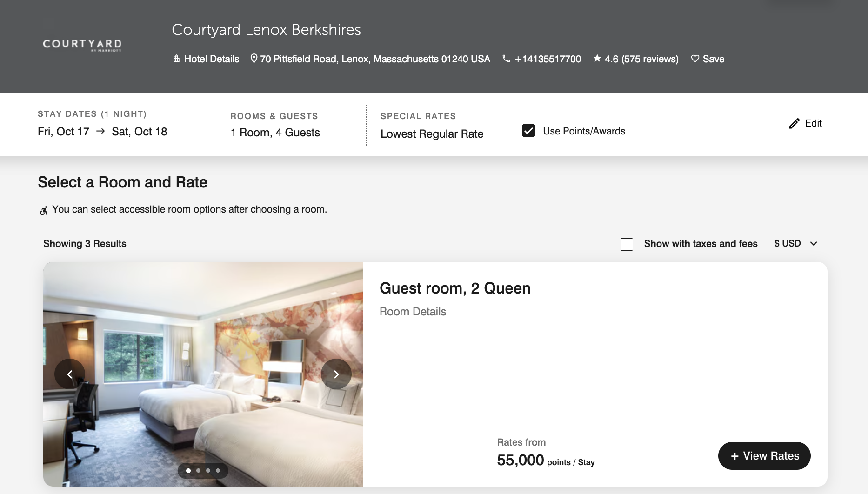Click the stay dates Fri, Oct 17 field
Image resolution: width=868 pixels, height=494 pixels.
[63, 132]
